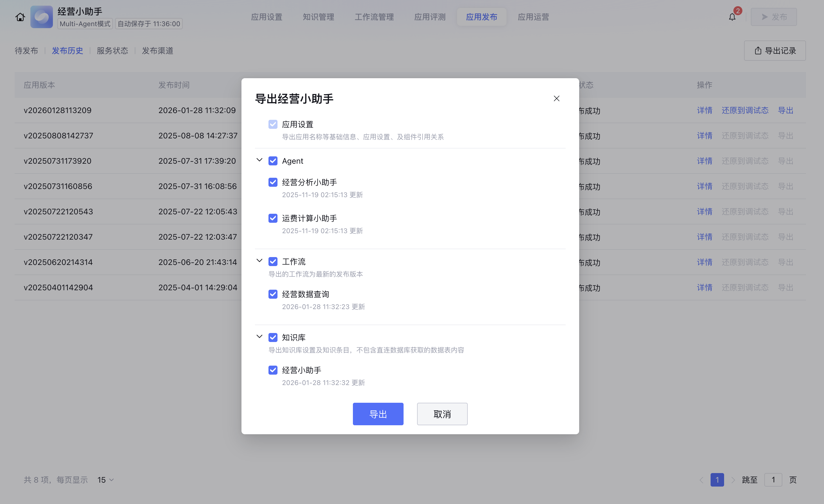Cancel the export with 取消
This screenshot has height=504, width=824.
[x=442, y=414]
